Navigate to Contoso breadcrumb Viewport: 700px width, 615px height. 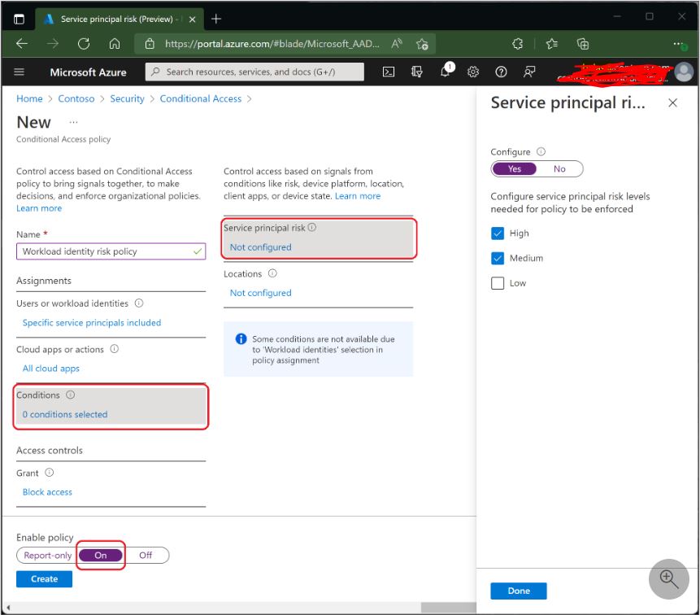[x=76, y=98]
